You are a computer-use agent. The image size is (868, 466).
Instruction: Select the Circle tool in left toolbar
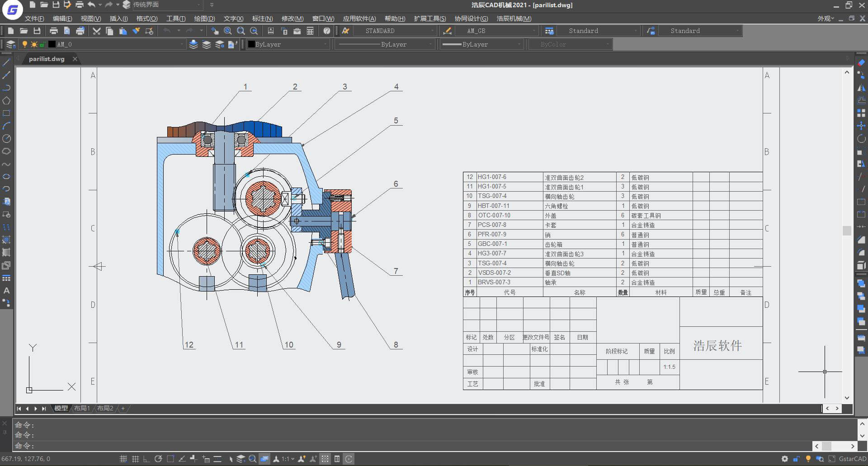point(6,139)
